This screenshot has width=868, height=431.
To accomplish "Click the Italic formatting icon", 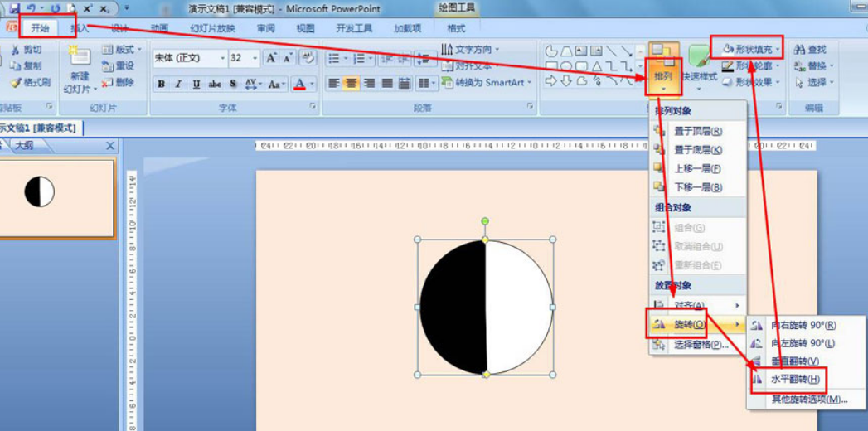I will (x=178, y=84).
